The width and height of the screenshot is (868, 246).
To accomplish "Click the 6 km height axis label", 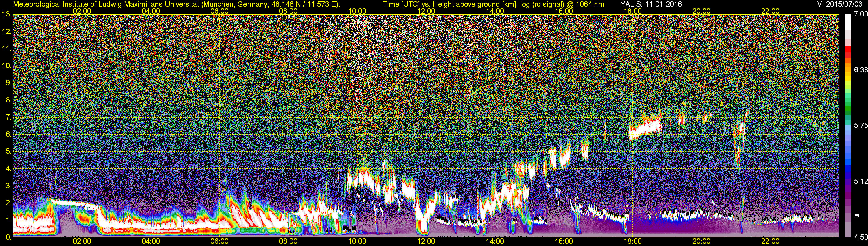I will pyautogui.click(x=8, y=135).
